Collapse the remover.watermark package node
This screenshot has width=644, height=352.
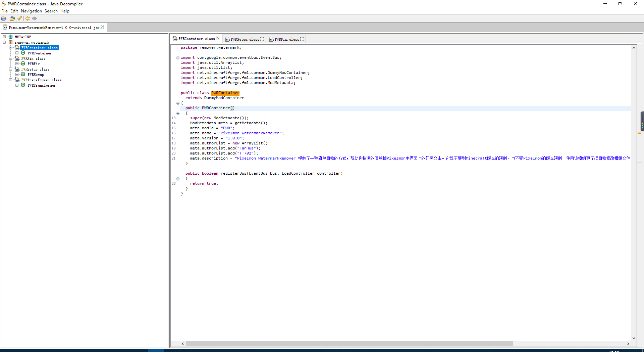[4, 42]
